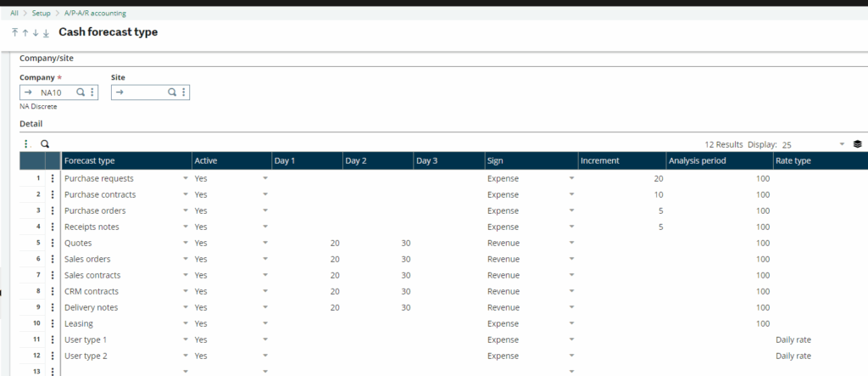Open row actions for Receipts notes
868x376 pixels.
[53, 227]
